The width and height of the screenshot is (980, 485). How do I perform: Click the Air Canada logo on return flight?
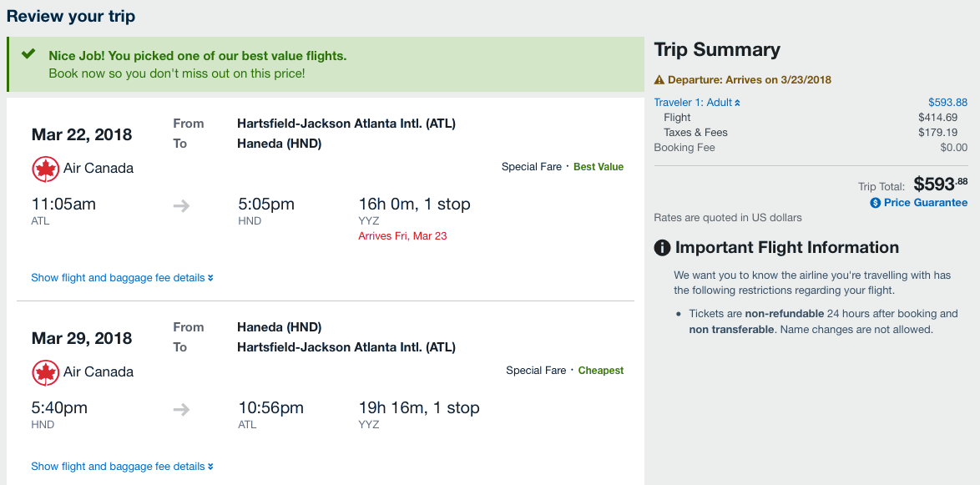(45, 372)
